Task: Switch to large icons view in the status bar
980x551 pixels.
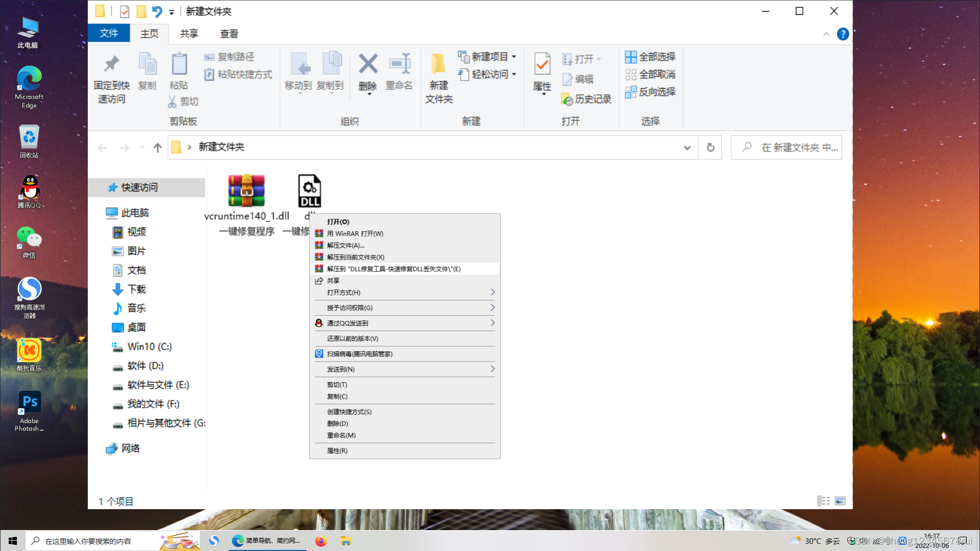Action: 840,501
